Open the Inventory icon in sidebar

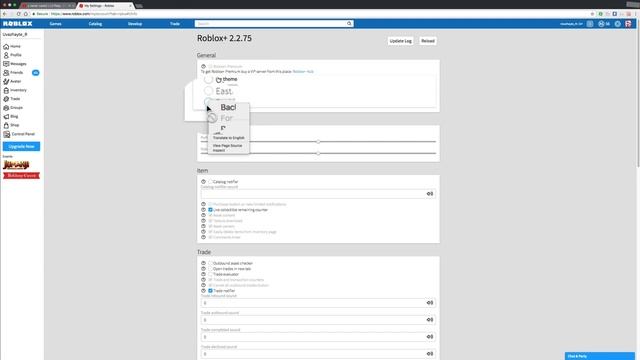(6, 90)
